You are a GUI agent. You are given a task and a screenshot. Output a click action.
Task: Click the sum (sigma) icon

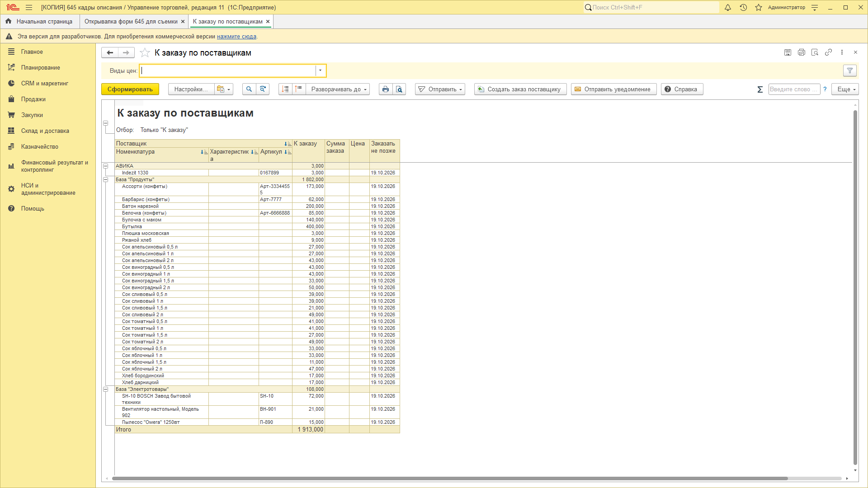click(760, 89)
